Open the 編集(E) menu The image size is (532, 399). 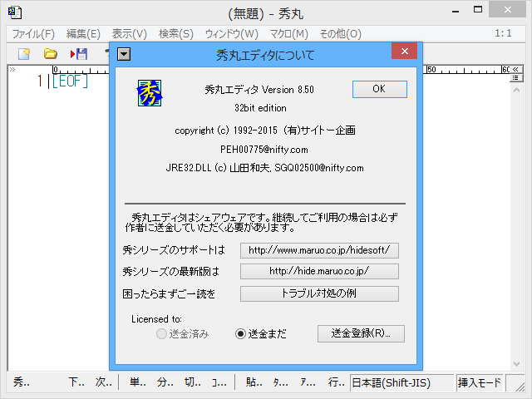[x=83, y=34]
